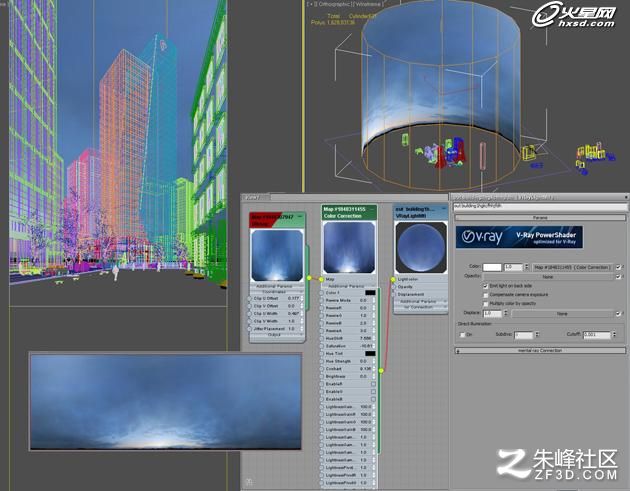Click the Saturation input socket
630x491 pixels.
(321, 346)
